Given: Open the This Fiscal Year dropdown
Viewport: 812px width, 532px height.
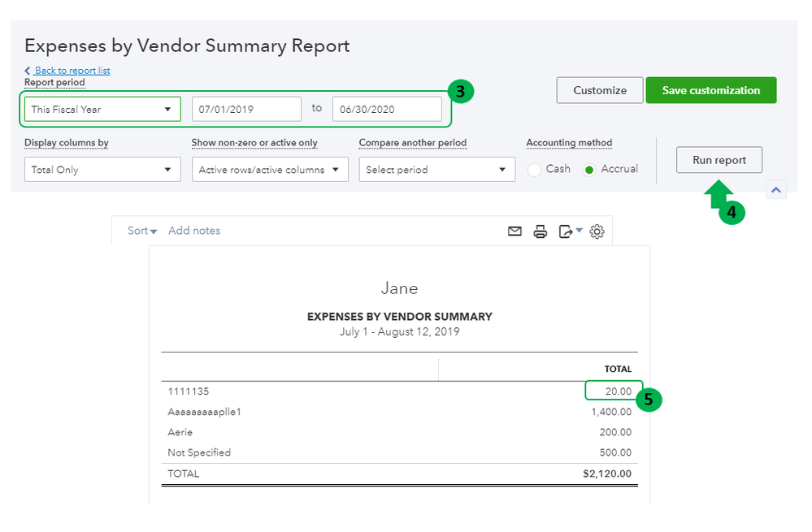Looking at the screenshot, I should (x=102, y=109).
